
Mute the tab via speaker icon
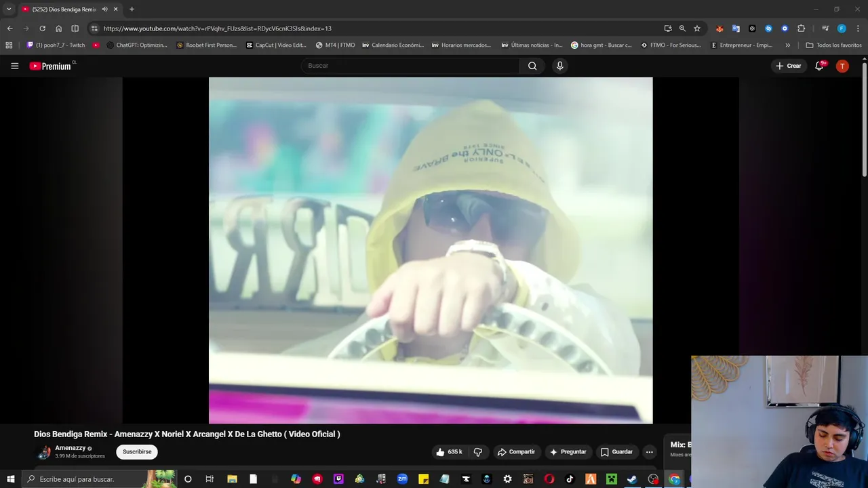coord(104,9)
